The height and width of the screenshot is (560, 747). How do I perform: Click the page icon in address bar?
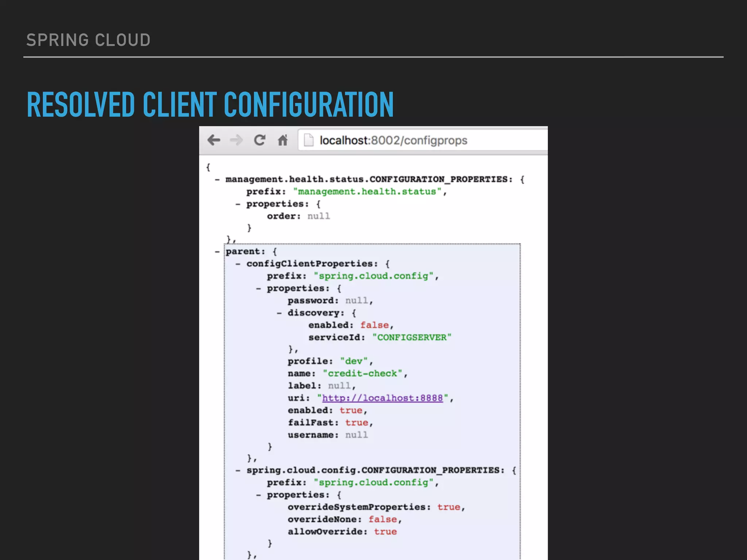(x=309, y=140)
